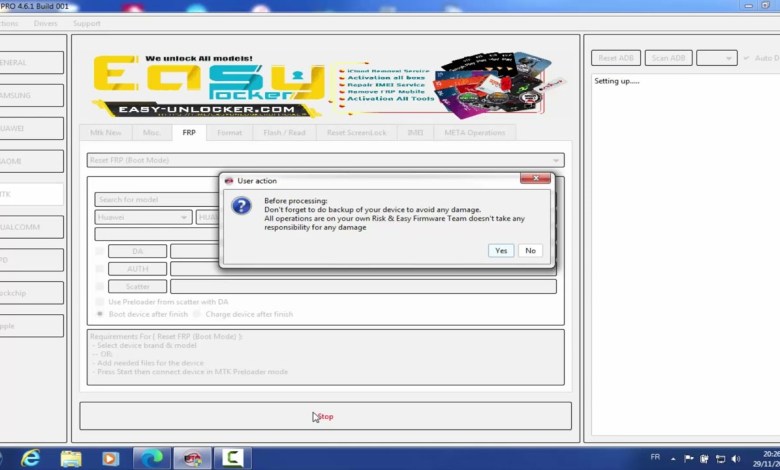Toggle the DA checkbox
780x470 pixels.
(x=99, y=251)
